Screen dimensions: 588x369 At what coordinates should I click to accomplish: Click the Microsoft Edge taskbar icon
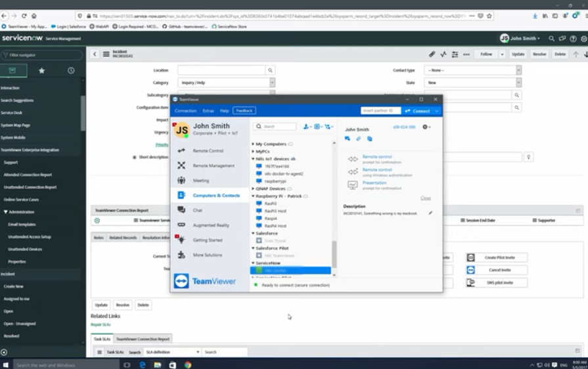tap(143, 364)
